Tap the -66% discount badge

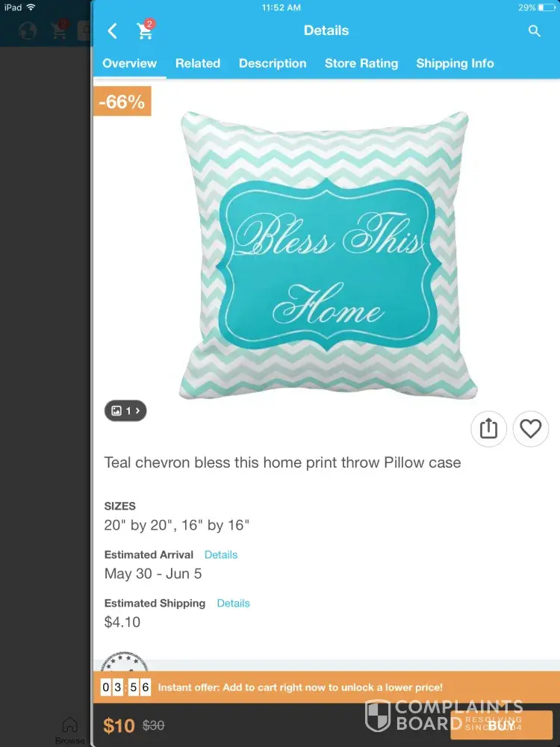point(122,101)
